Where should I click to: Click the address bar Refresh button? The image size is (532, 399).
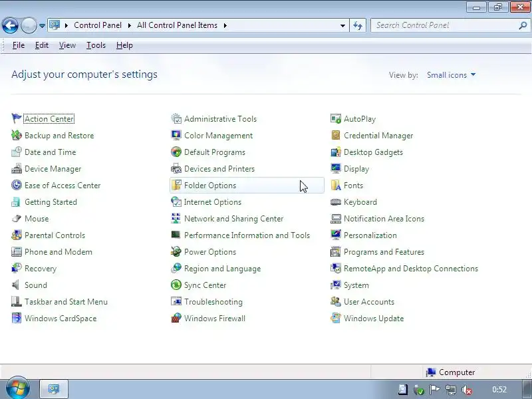click(358, 25)
